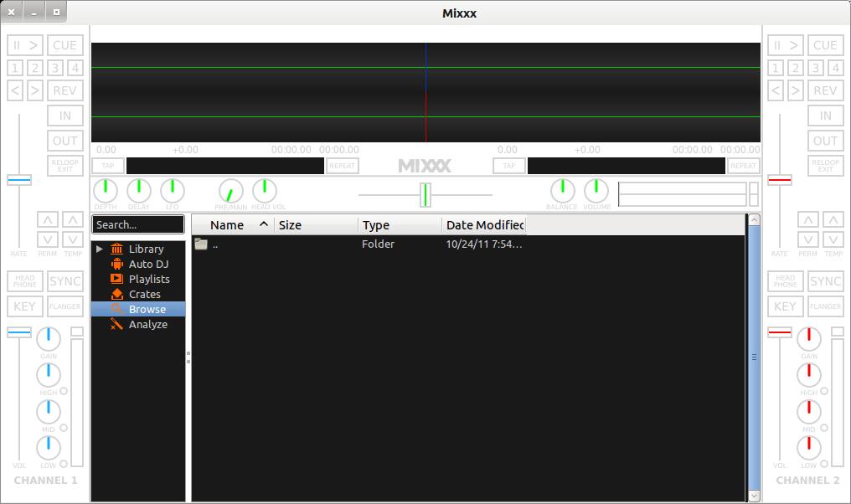Set loop OUT on Channel 1
Viewport: 851px width, 504px height.
coord(65,141)
